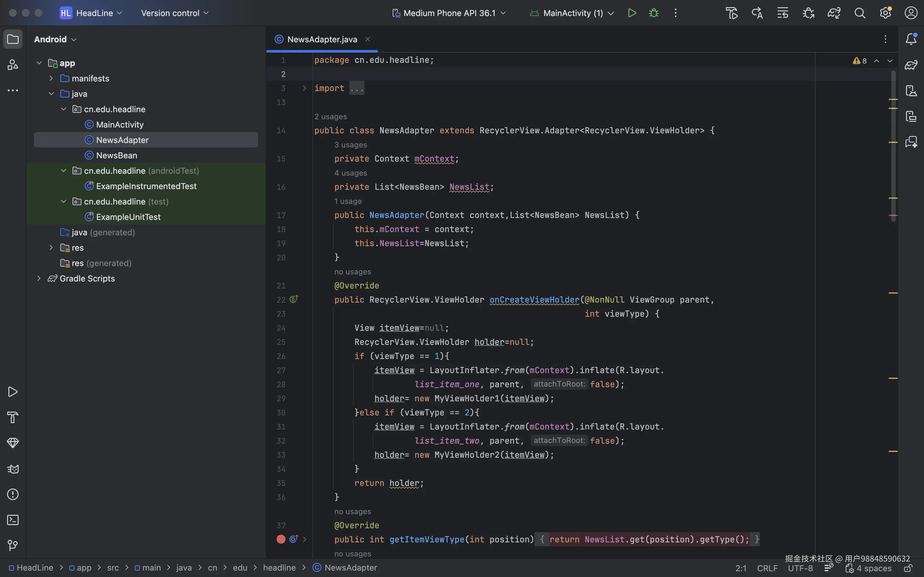Open the Notifications bell panel
This screenshot has width=924, height=577.
click(911, 39)
